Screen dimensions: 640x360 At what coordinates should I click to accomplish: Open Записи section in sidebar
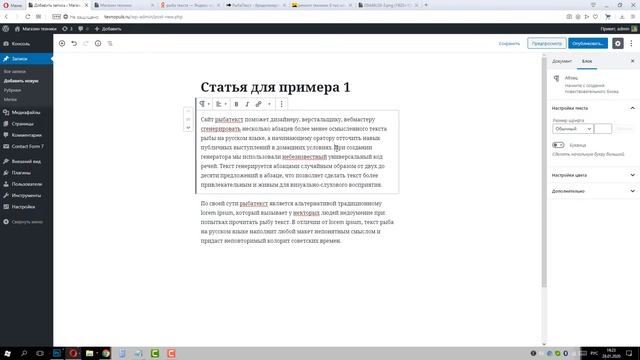pyautogui.click(x=26, y=59)
